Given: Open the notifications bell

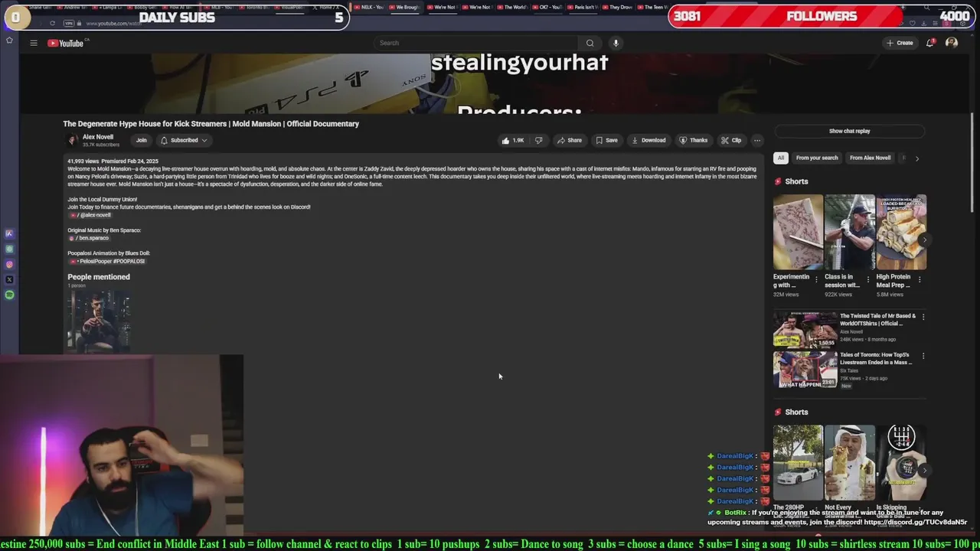Looking at the screenshot, I should coord(929,43).
